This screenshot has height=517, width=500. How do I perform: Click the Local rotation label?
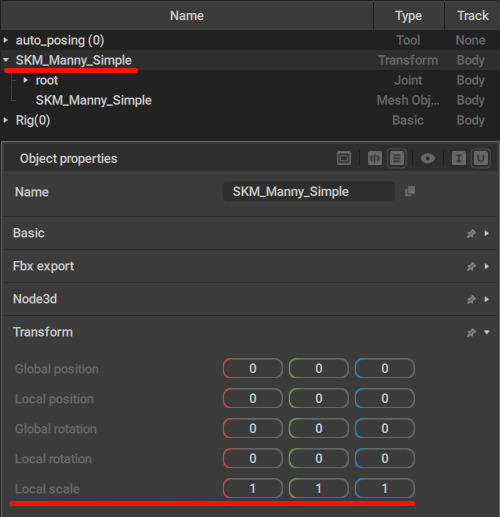coord(53,459)
